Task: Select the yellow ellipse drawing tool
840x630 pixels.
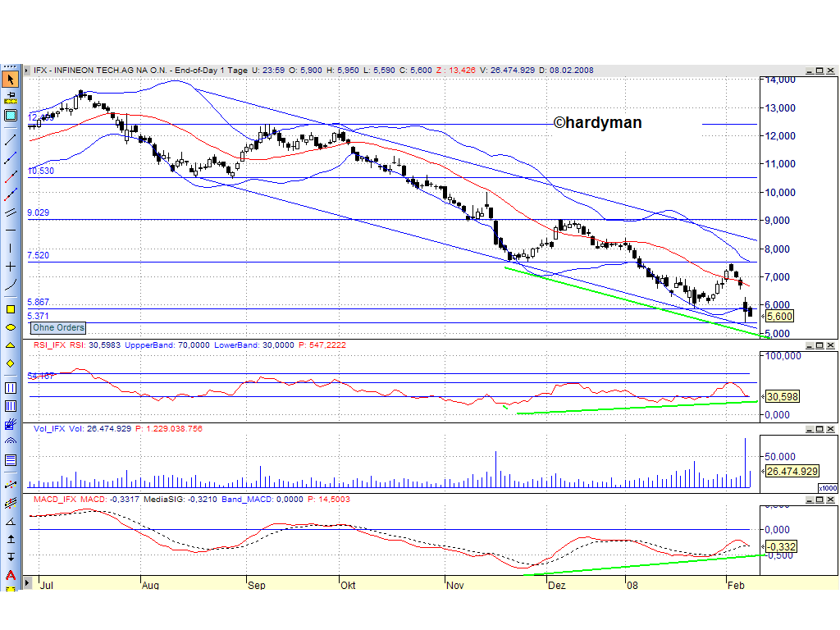Action: tap(10, 328)
